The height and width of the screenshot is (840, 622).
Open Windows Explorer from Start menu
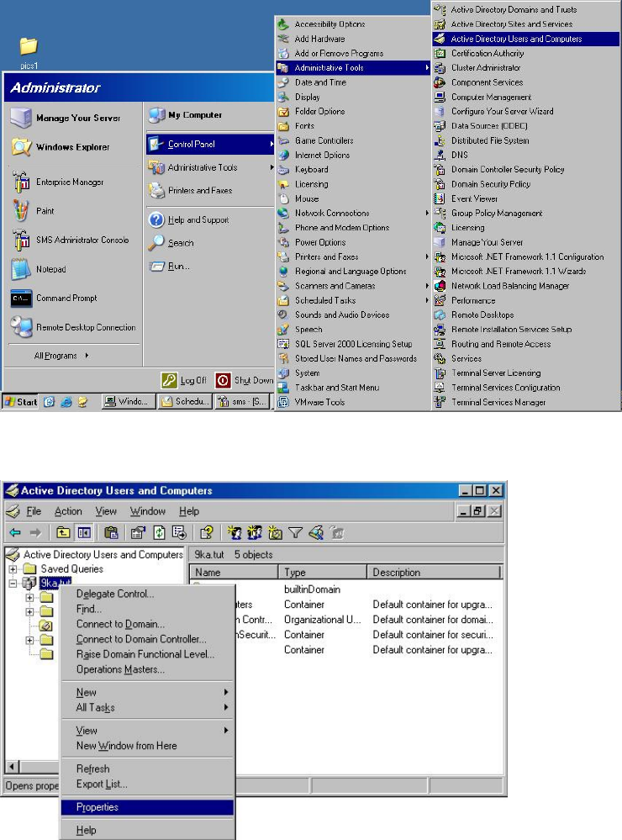(74, 147)
